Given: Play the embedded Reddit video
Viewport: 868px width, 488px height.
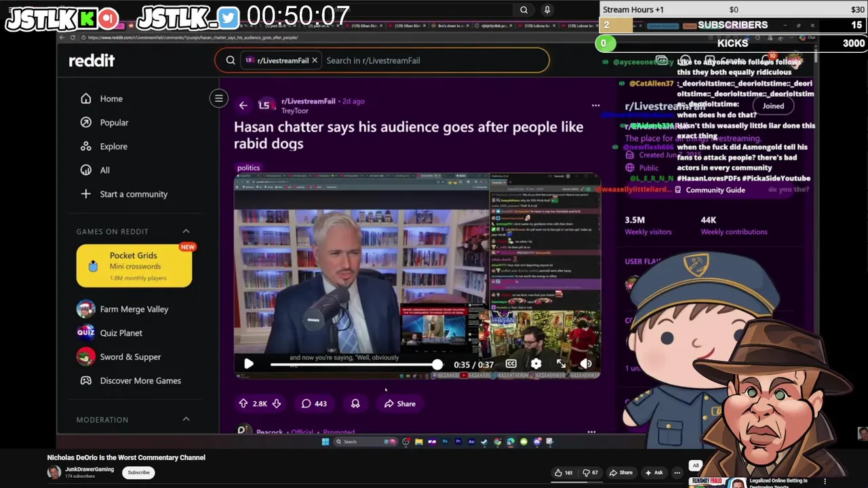Looking at the screenshot, I should tap(249, 364).
